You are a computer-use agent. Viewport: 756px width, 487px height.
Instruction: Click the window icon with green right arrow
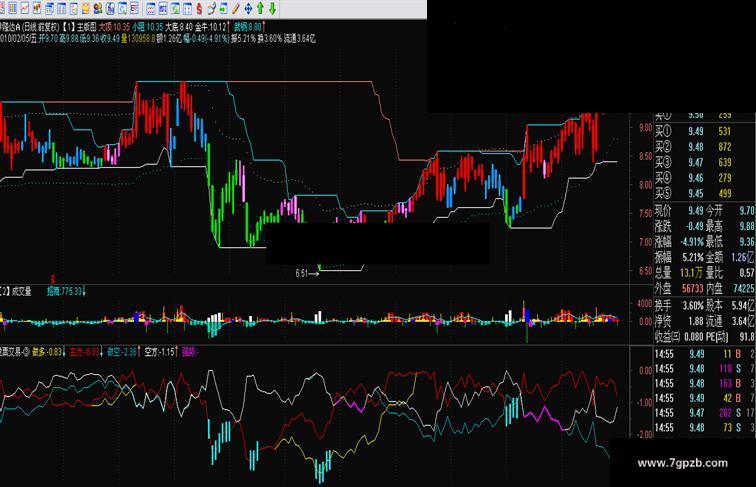point(224,8)
